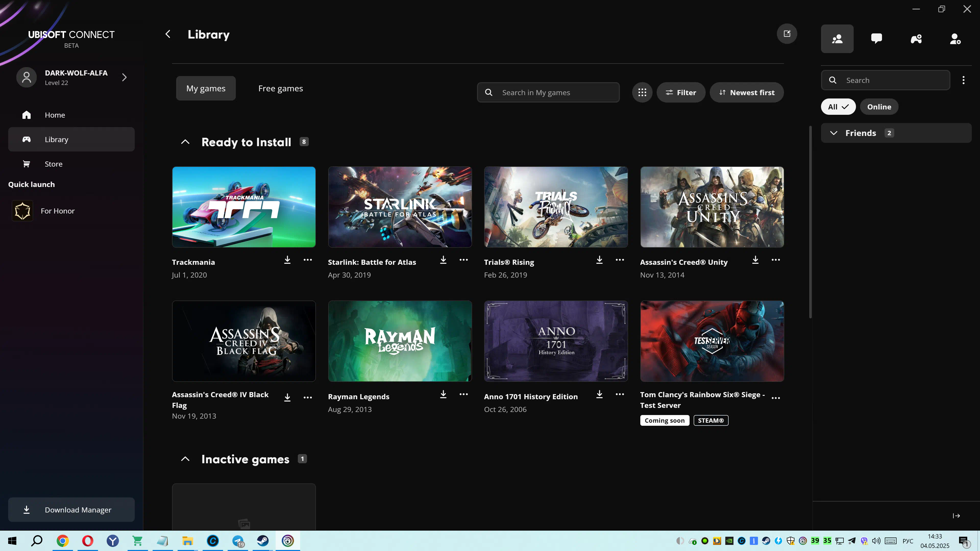This screenshot has height=551, width=980.
Task: Collapse the Ready to Install section
Action: [x=185, y=142]
